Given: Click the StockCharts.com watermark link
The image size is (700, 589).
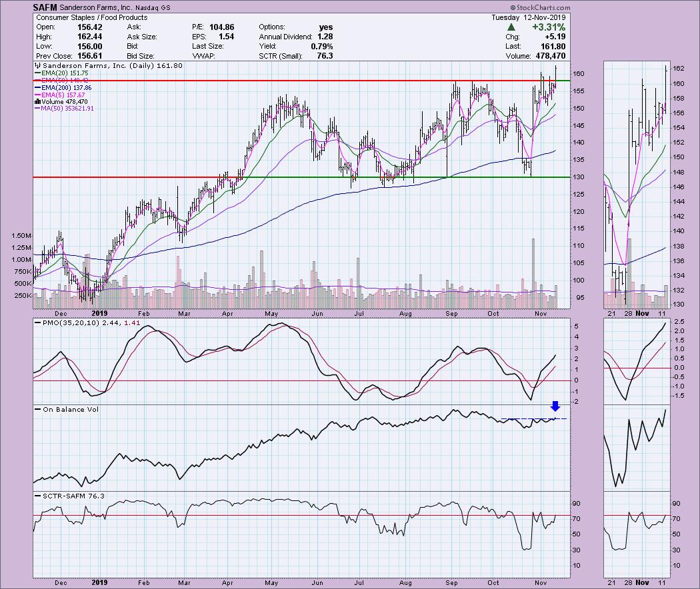Looking at the screenshot, I should click(x=540, y=7).
